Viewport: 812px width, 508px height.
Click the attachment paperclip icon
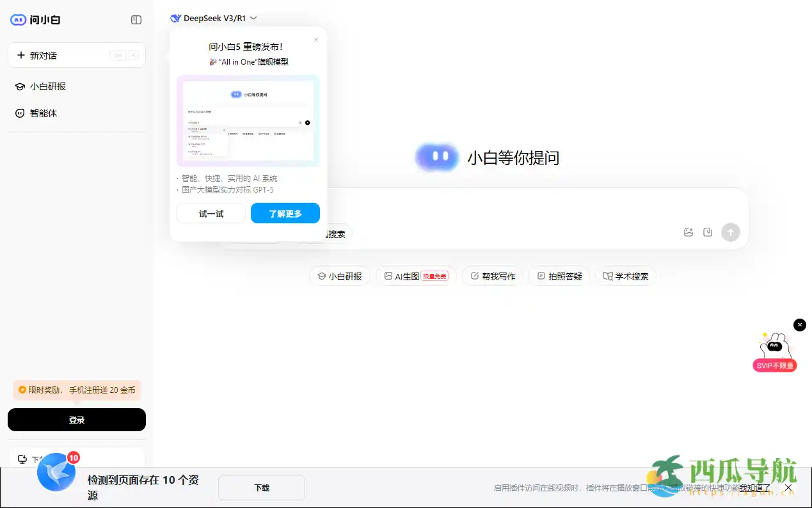pos(707,232)
